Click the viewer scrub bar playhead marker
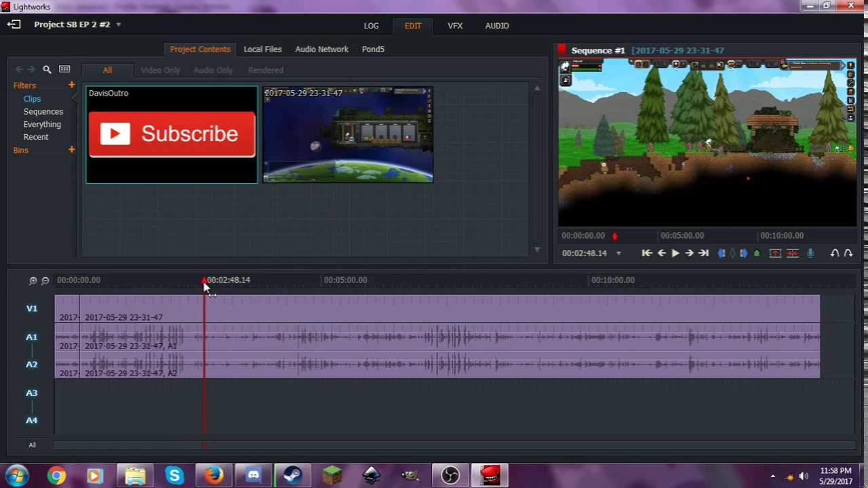The height and width of the screenshot is (488, 868). (614, 236)
